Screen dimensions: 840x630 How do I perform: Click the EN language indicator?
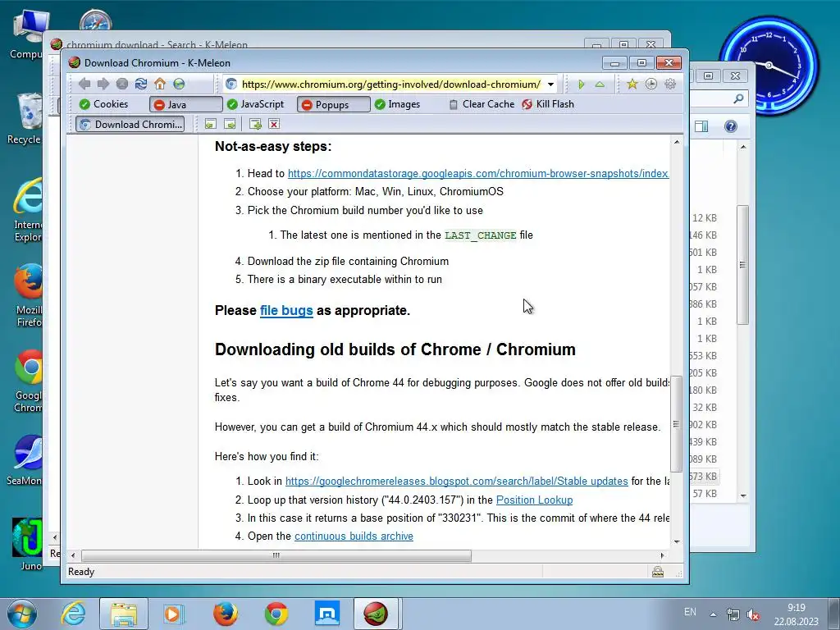click(x=690, y=612)
